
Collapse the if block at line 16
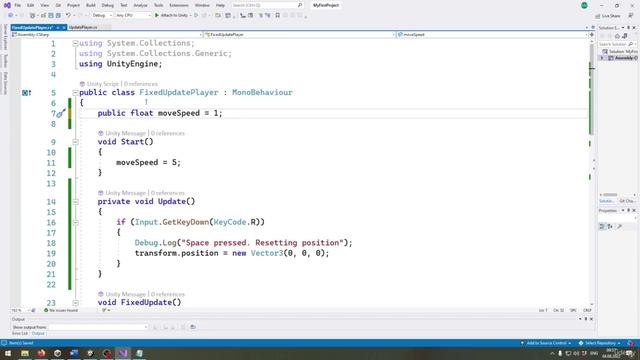tap(76, 222)
